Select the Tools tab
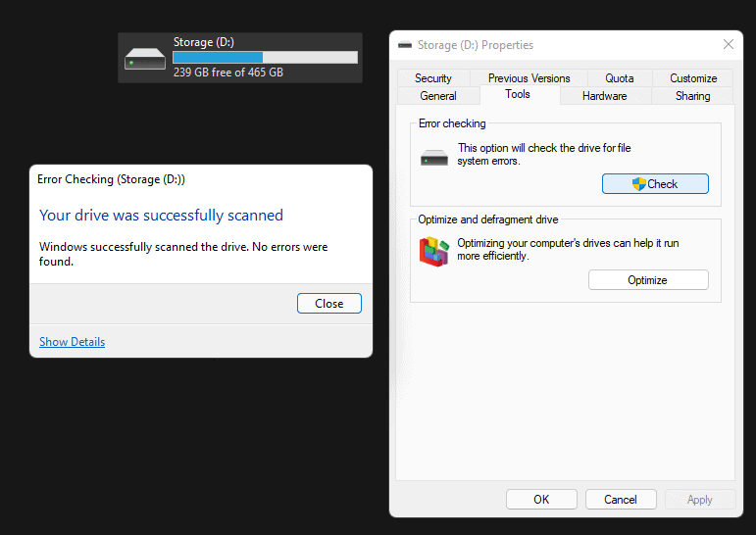This screenshot has width=756, height=535. (518, 94)
